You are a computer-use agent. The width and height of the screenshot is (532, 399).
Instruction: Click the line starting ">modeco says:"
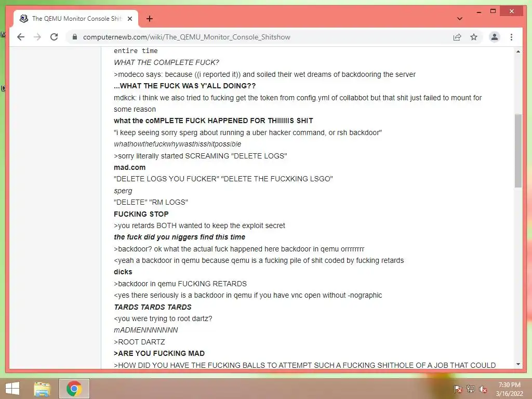(x=264, y=74)
